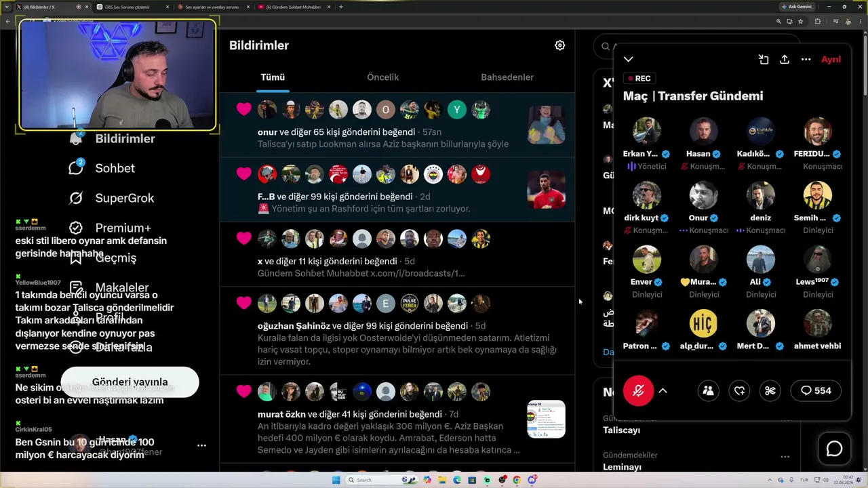The width and height of the screenshot is (868, 488).
Task: Open Chrome from the taskbar
Action: 517,480
